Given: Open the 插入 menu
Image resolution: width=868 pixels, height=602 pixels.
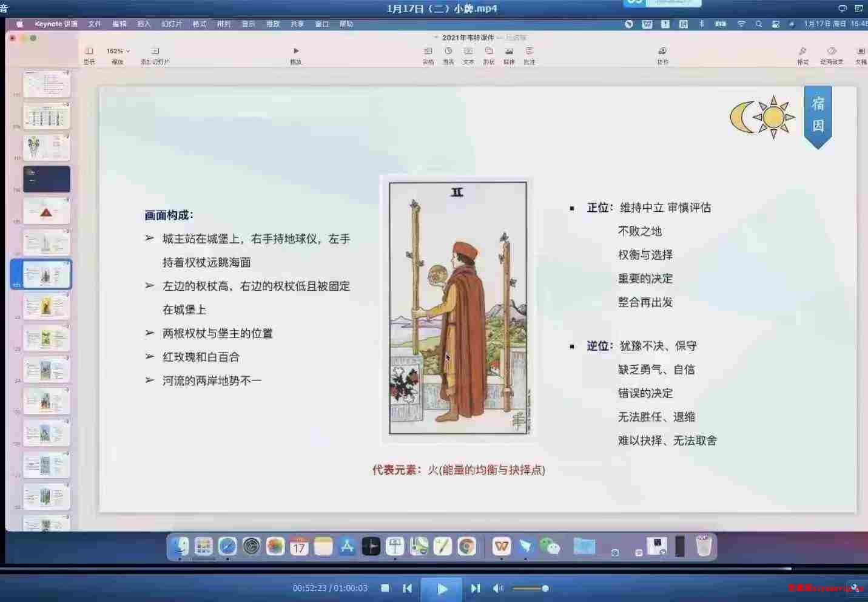Looking at the screenshot, I should 144,24.
